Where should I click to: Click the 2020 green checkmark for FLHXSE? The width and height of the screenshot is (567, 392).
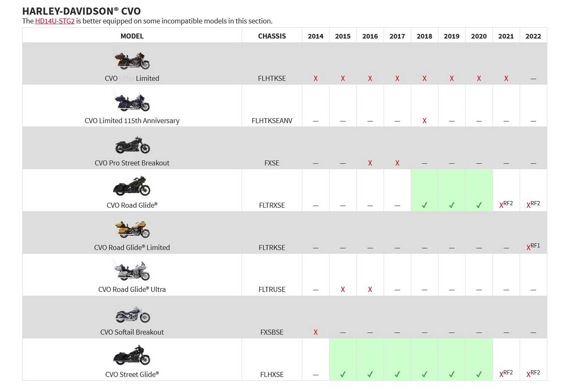[479, 374]
